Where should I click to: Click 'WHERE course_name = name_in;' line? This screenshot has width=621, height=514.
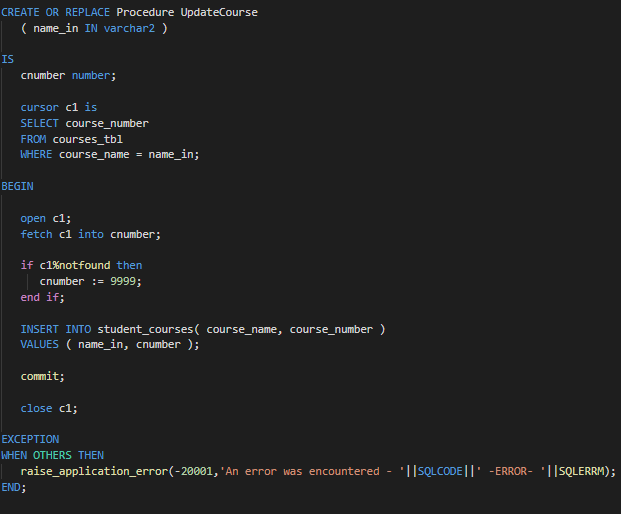pos(110,154)
